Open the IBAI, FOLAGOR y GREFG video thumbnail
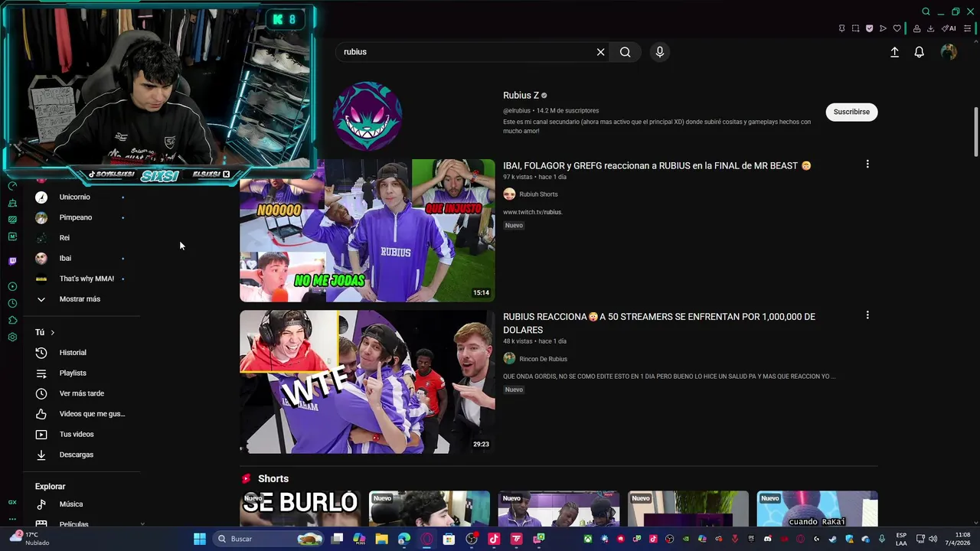 (x=367, y=230)
